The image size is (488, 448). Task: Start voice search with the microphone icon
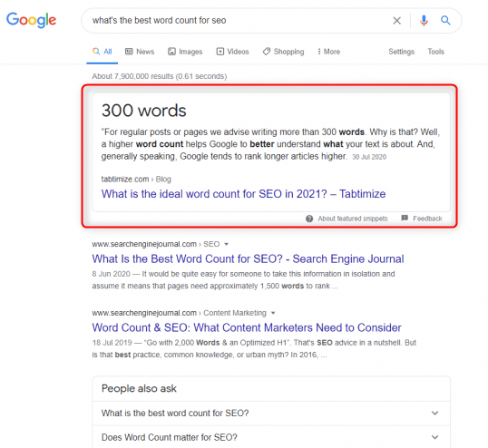click(x=424, y=21)
